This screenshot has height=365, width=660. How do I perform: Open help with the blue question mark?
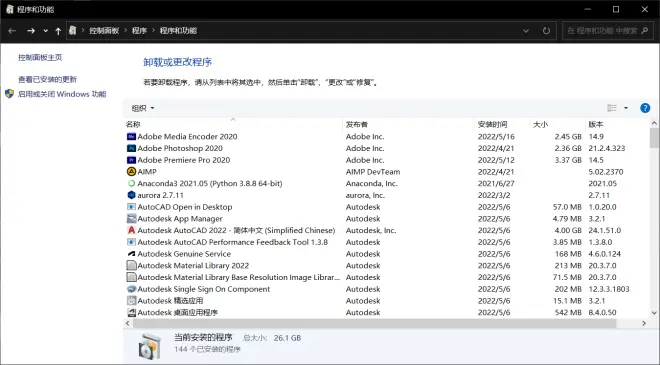tap(645, 108)
